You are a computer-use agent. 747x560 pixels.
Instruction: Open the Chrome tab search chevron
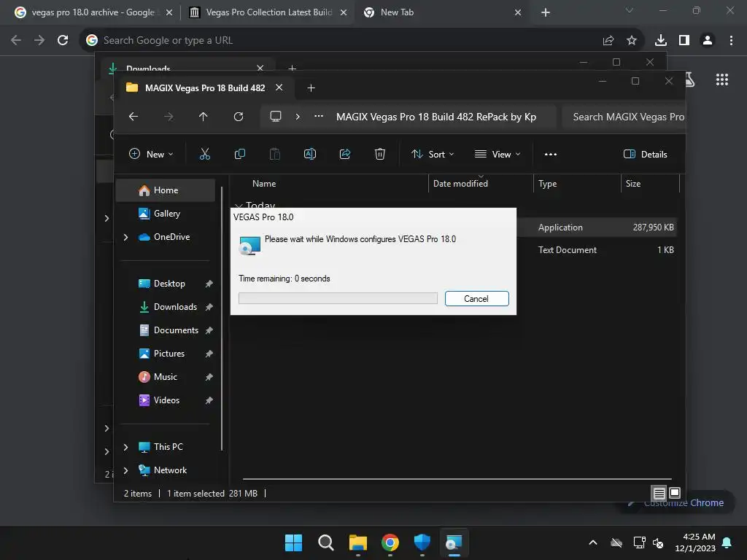[x=630, y=10]
